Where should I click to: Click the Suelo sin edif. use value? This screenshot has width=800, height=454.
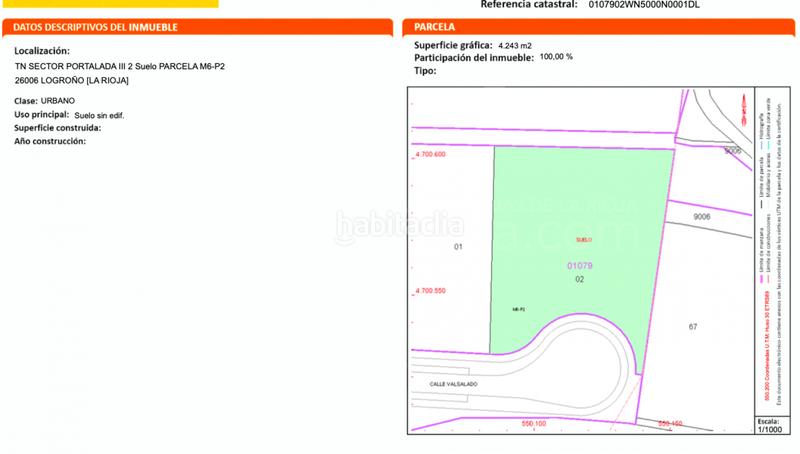tap(99, 116)
